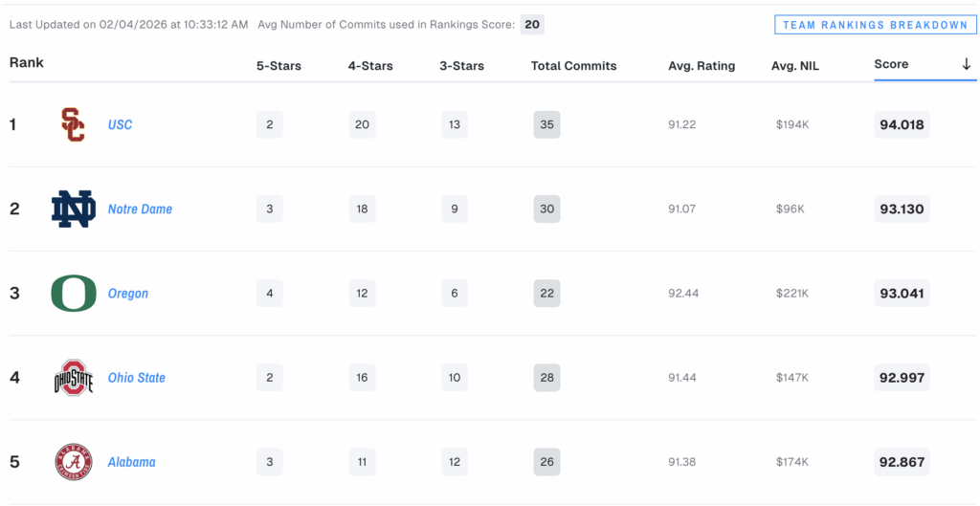The image size is (980, 506).
Task: Click the USC team logo
Action: tap(73, 124)
